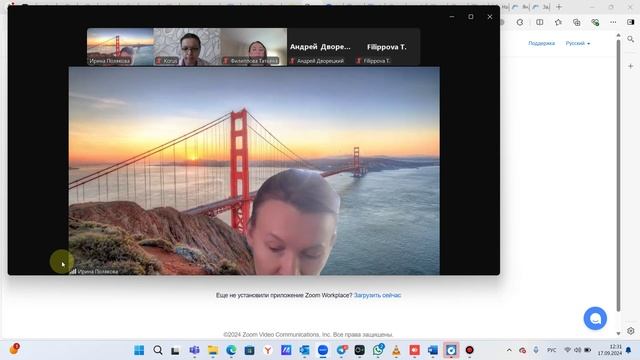Viewport: 640px width, 360px height.
Task: Open a new browser tab with the plus
Action: tap(559, 7)
